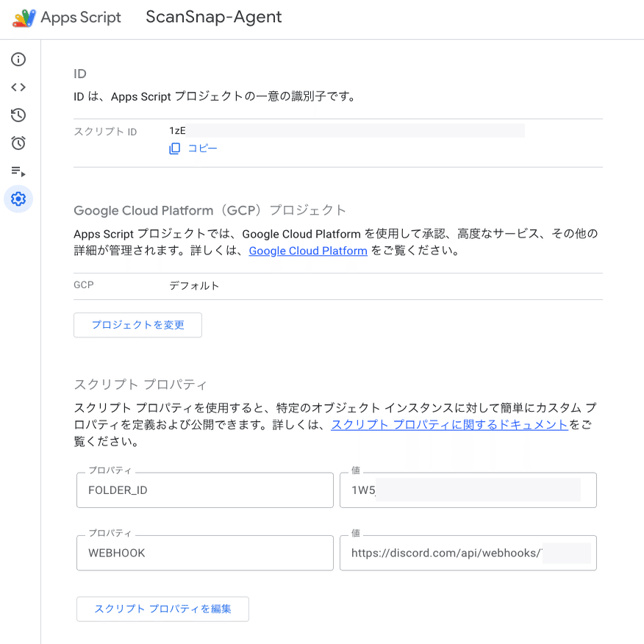Open スクリプト プロパティに関するドキュメント link
Image resolution: width=644 pixels, height=644 pixels.
coord(449,424)
